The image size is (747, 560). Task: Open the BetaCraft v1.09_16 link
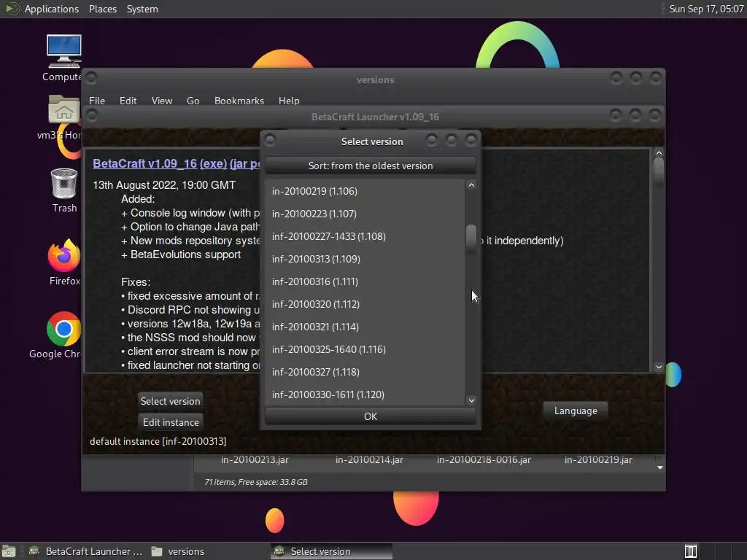[x=145, y=163]
